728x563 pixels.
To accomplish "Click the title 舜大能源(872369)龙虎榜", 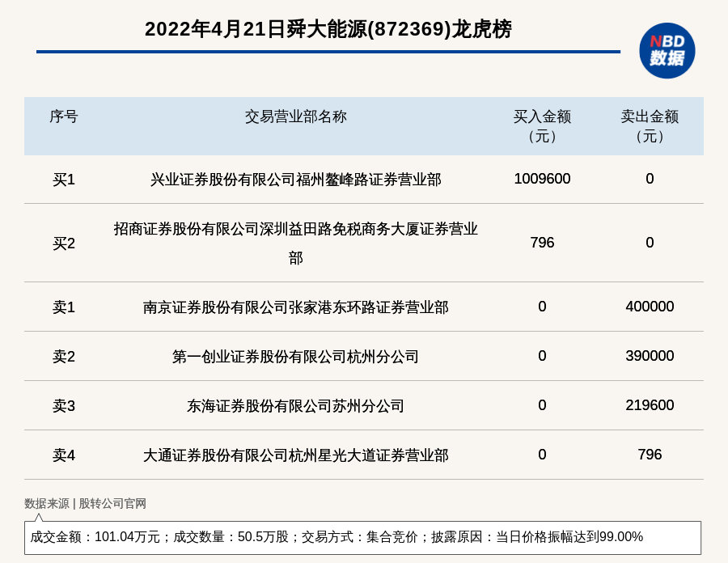I will click(x=328, y=29).
